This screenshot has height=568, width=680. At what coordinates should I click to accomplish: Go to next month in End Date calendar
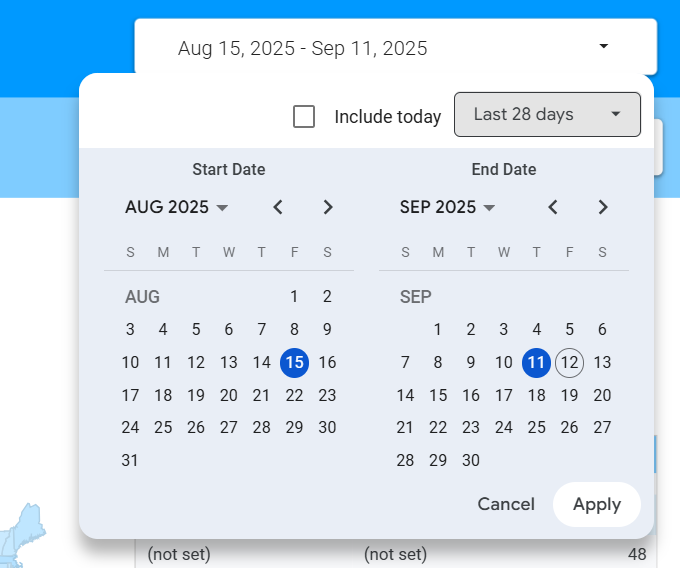coord(602,208)
